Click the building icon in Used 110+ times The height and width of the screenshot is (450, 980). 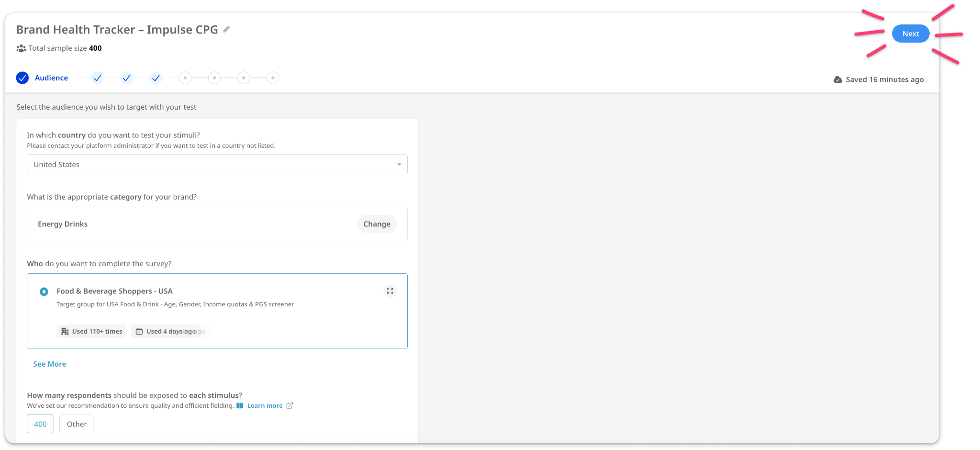pos(65,331)
